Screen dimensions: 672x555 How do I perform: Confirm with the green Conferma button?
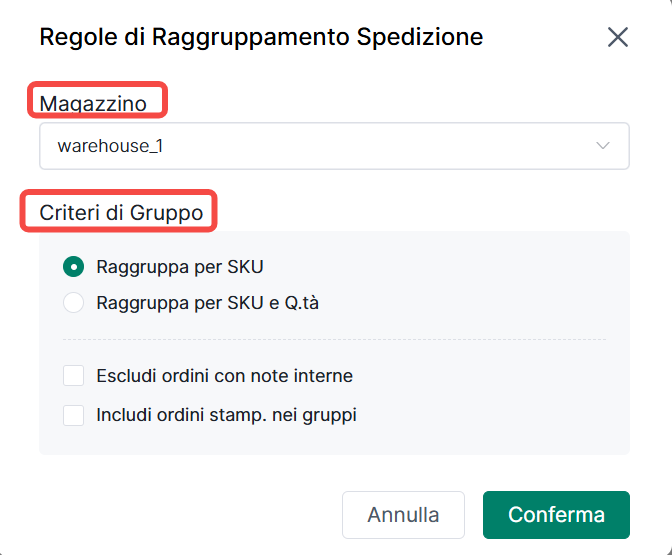556,515
